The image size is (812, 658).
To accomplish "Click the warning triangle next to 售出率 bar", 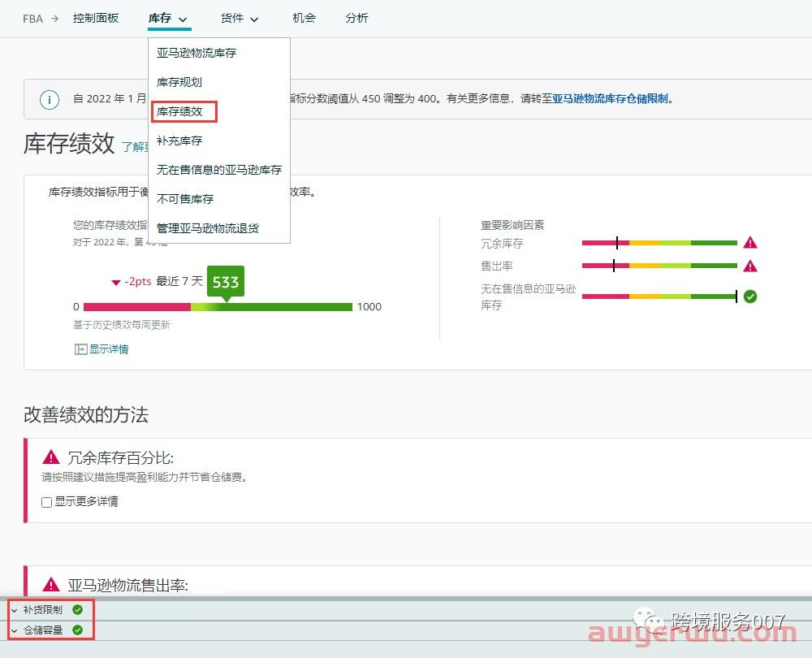I will (749, 266).
